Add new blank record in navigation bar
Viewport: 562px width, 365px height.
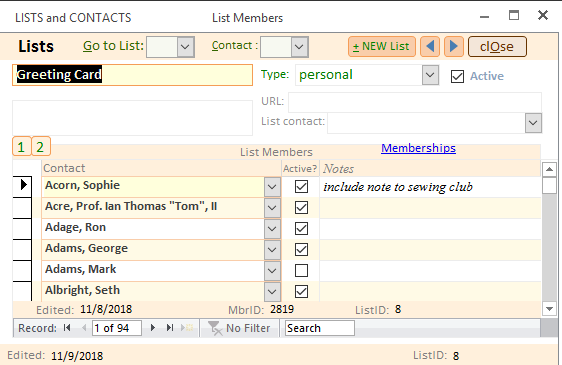click(187, 328)
